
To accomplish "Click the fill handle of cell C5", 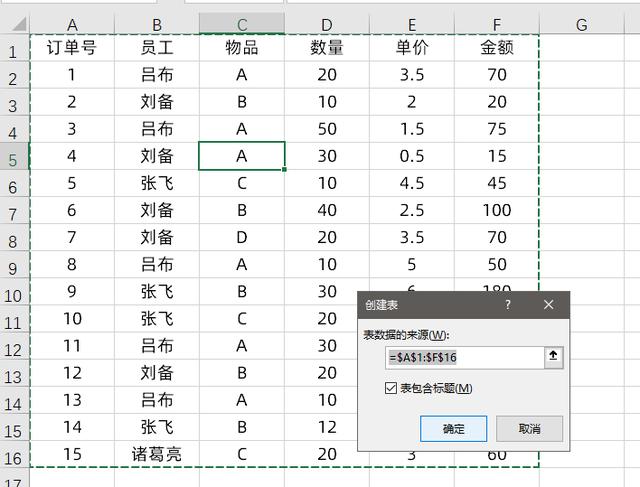I will tap(284, 169).
